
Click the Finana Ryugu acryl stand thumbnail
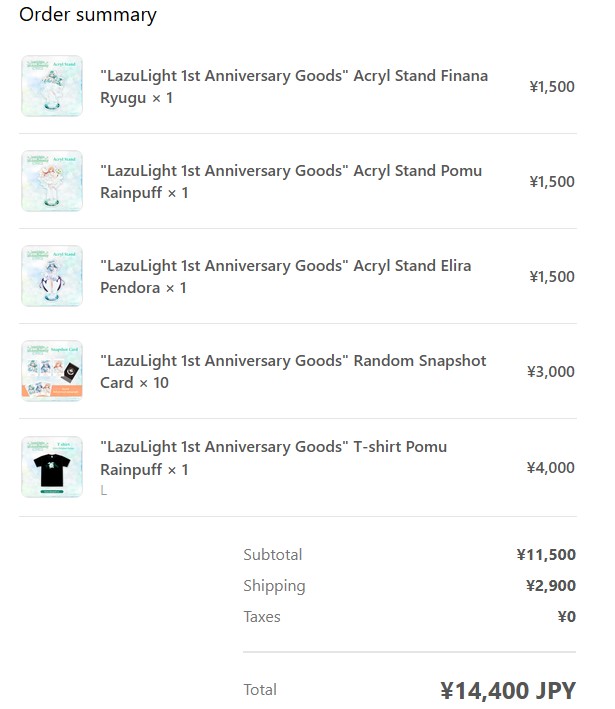pos(52,86)
